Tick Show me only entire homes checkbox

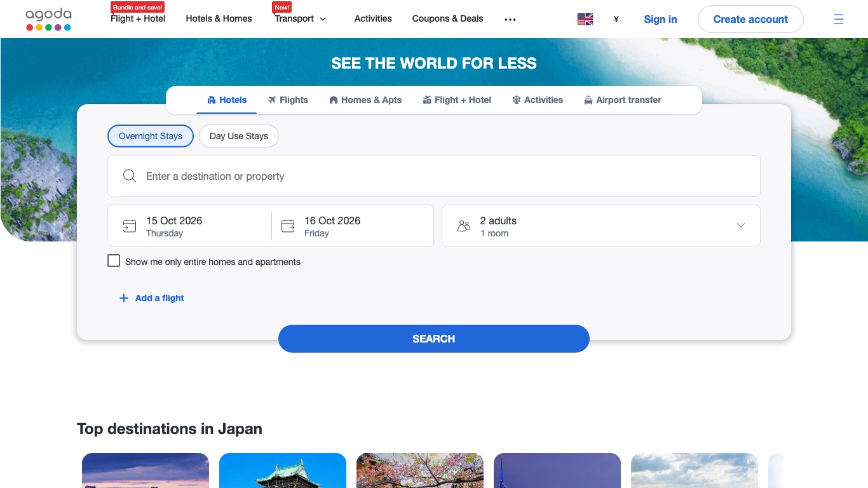point(114,261)
